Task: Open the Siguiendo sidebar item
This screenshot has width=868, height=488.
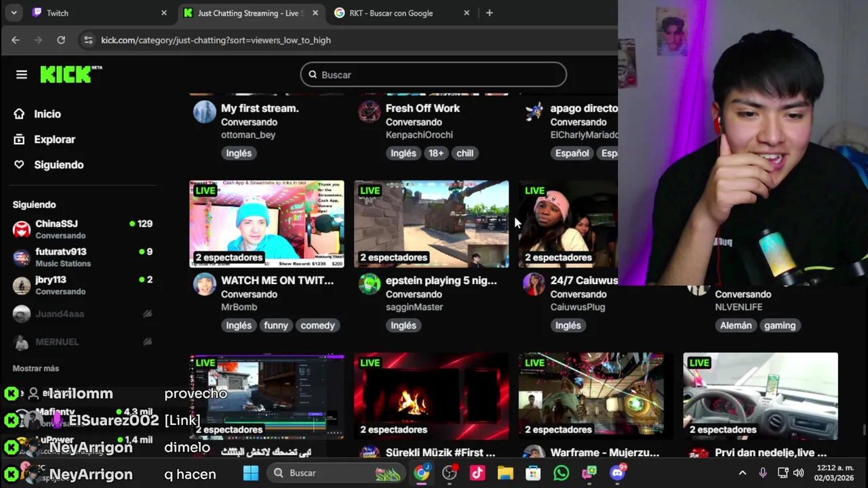Action: pyautogui.click(x=49, y=165)
